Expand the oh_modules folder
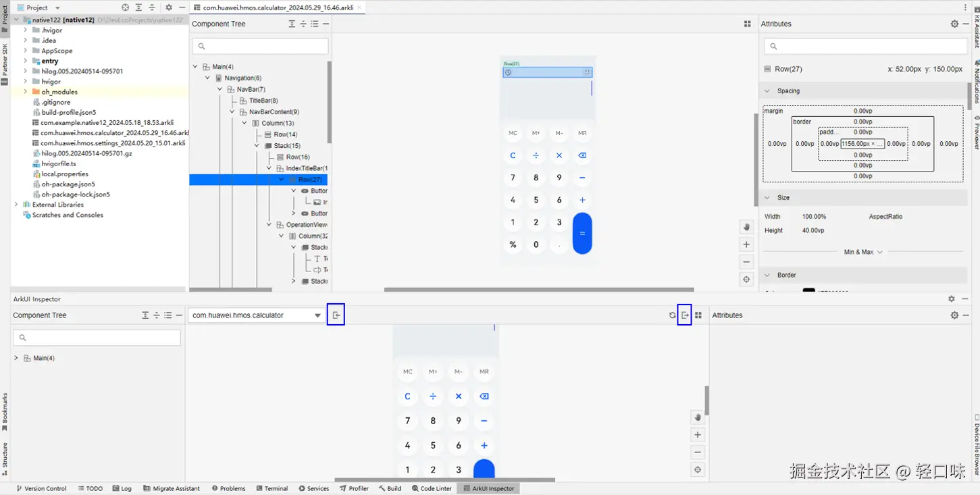Image resolution: width=980 pixels, height=495 pixels. tap(26, 92)
